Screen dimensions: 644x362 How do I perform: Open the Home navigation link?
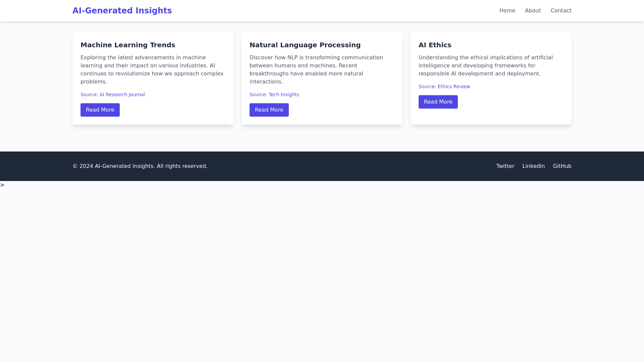507,11
